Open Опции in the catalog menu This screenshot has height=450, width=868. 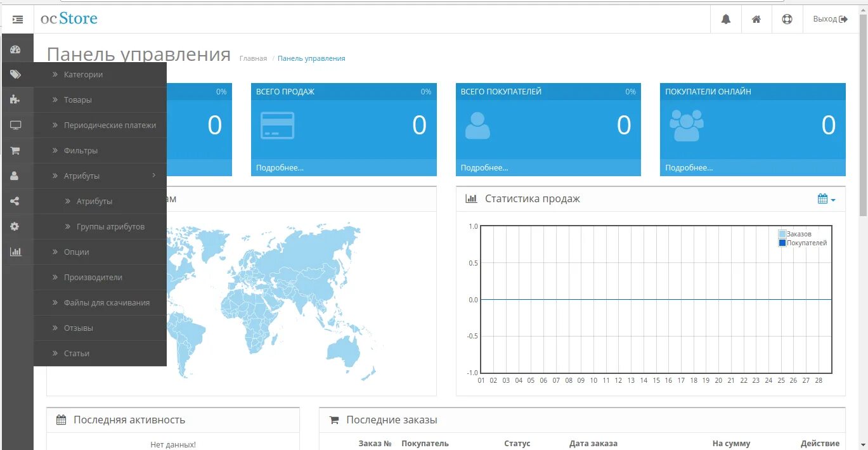point(100,252)
